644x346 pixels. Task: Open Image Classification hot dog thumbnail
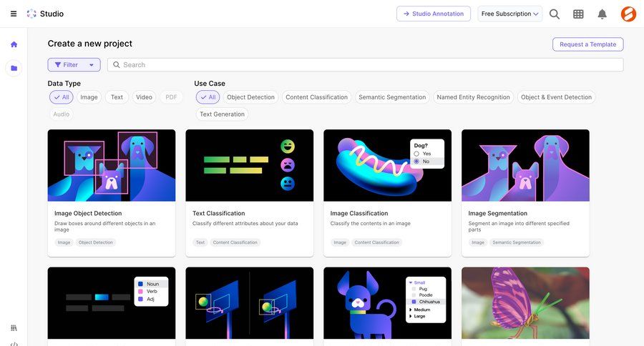387,165
